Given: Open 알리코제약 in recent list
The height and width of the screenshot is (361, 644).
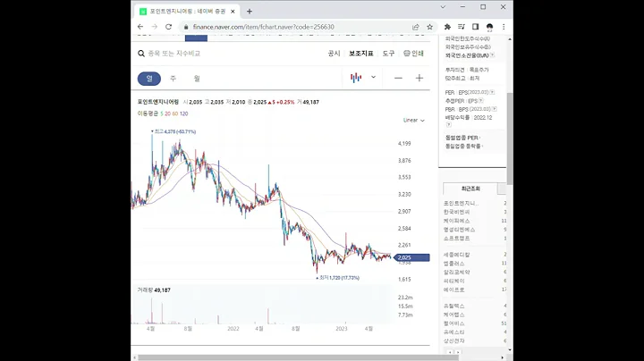Looking at the screenshot, I should [456, 272].
